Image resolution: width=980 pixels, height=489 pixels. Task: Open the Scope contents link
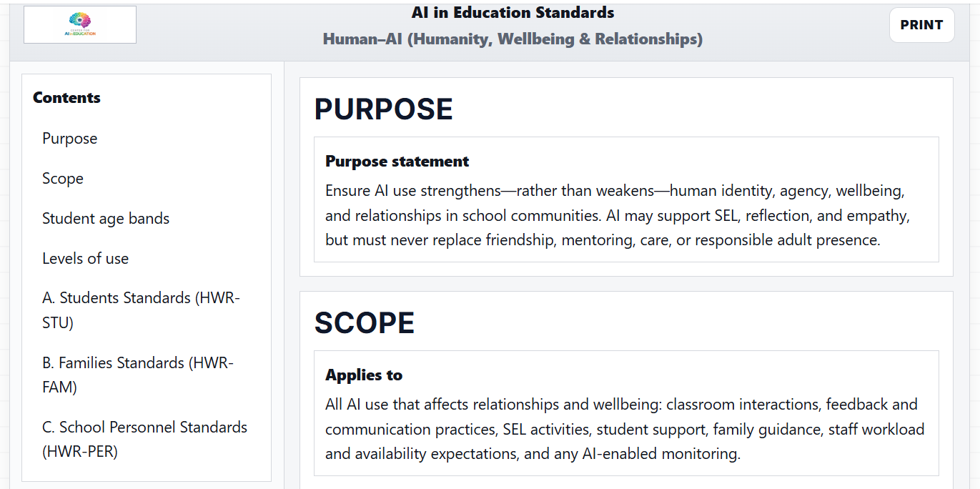click(x=63, y=179)
